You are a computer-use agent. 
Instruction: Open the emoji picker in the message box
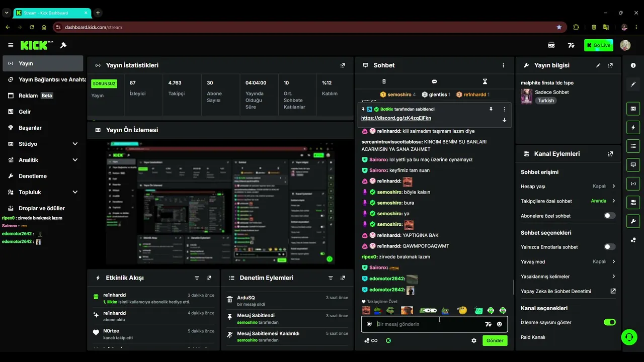pyautogui.click(x=499, y=324)
